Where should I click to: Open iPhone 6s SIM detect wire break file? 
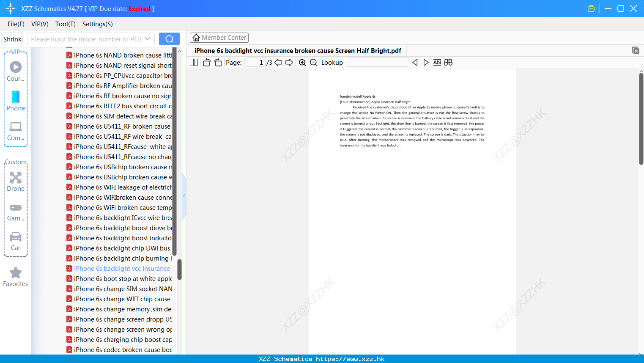click(119, 116)
